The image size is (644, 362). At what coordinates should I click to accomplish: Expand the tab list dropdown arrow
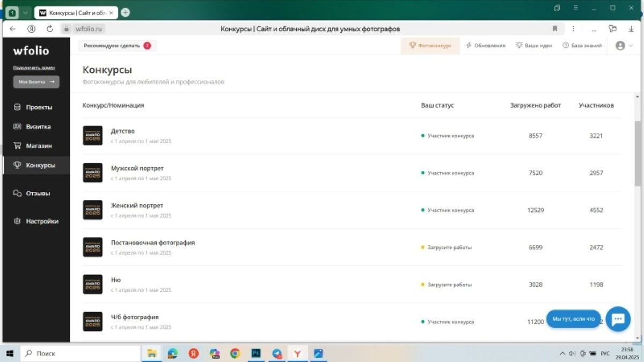pos(25,12)
